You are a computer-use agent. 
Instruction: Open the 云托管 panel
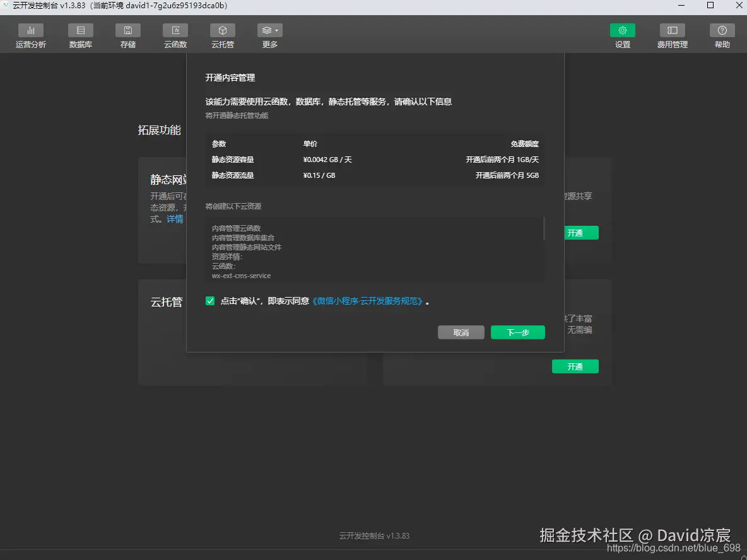point(222,35)
